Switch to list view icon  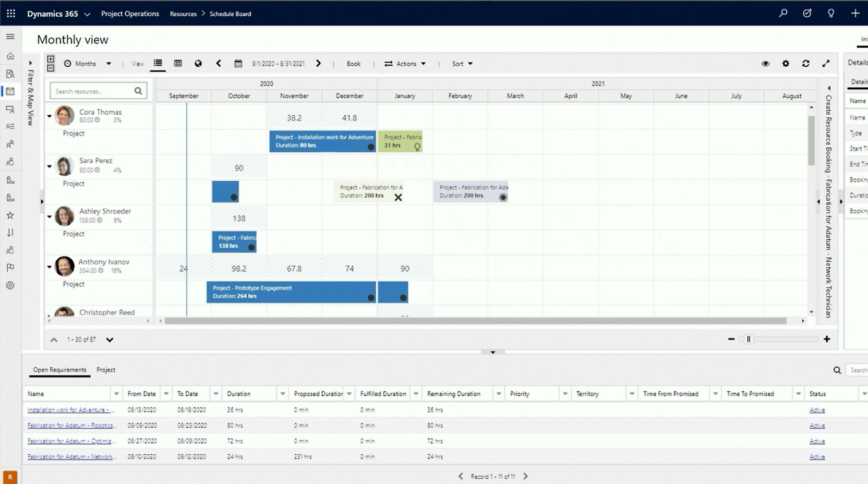coord(158,64)
